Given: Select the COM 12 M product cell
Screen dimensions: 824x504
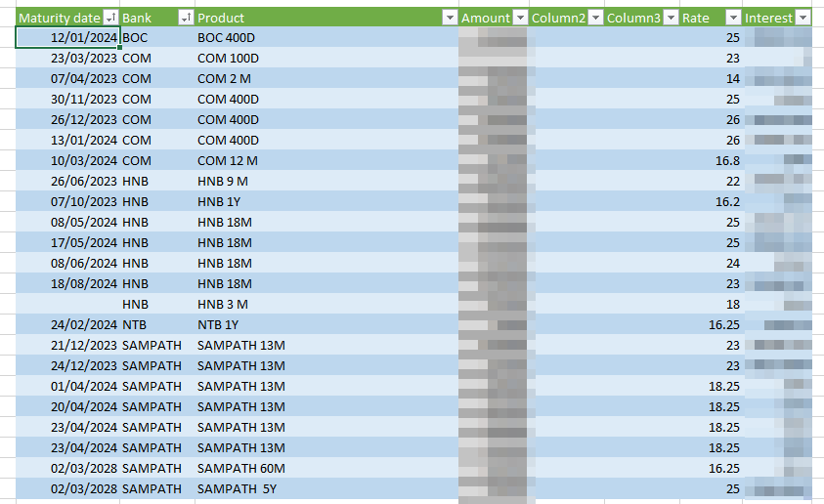Looking at the screenshot, I should click(326, 160).
